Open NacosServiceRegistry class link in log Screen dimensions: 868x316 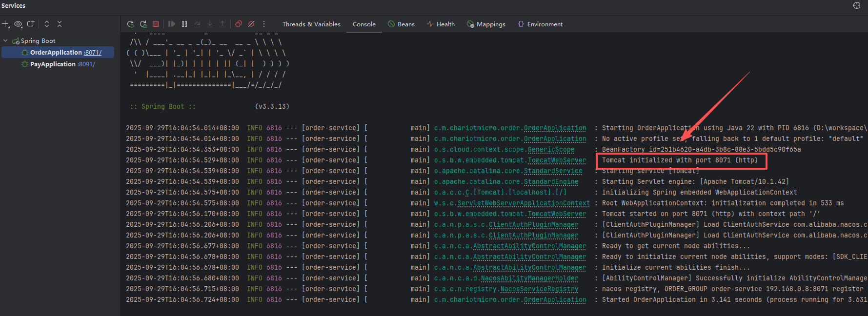pyautogui.click(x=539, y=289)
